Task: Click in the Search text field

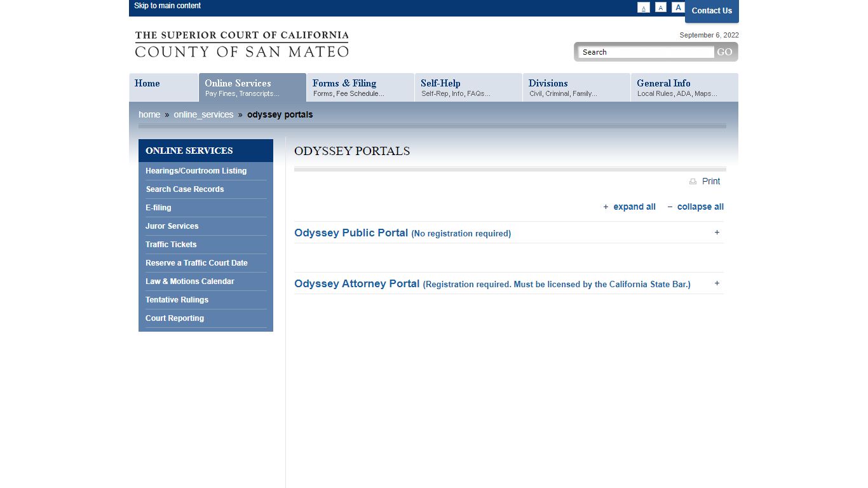Action: click(646, 52)
